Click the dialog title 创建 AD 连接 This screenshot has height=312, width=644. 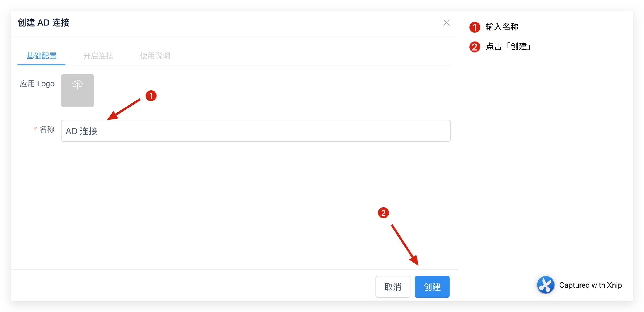[x=43, y=23]
